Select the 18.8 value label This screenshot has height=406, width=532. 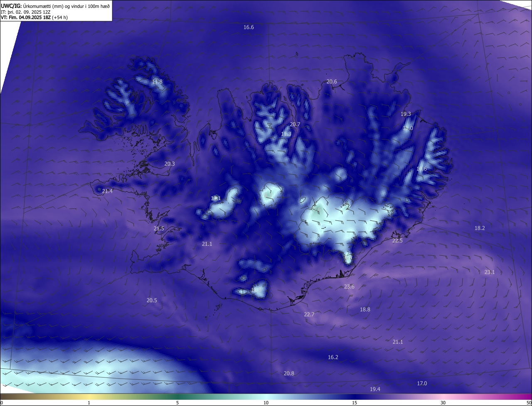(x=365, y=309)
